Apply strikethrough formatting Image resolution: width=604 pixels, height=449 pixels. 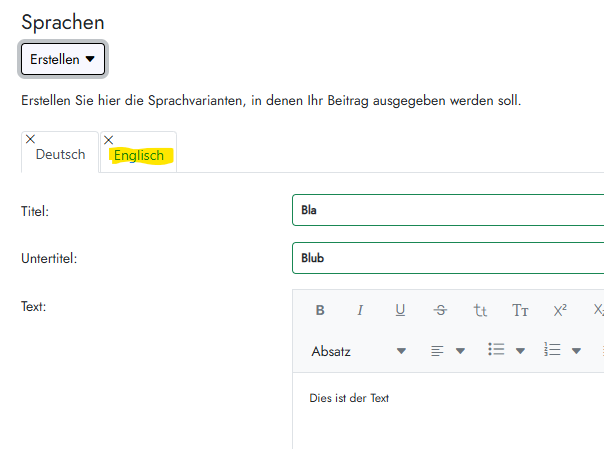coord(440,310)
